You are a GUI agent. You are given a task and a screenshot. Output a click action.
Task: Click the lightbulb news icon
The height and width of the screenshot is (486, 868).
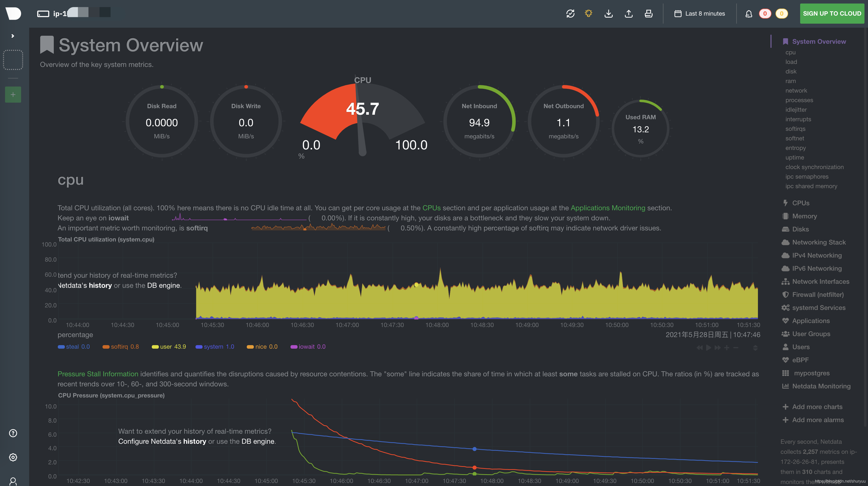click(588, 14)
